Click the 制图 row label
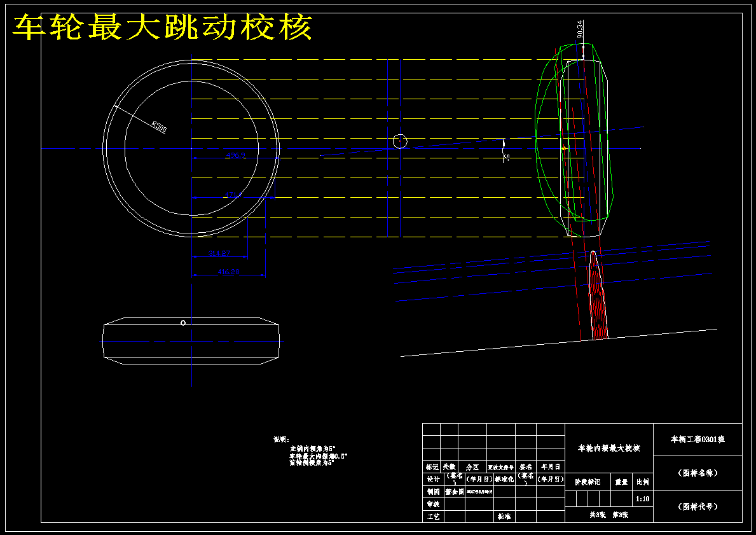This screenshot has width=756, height=535. coord(433,492)
